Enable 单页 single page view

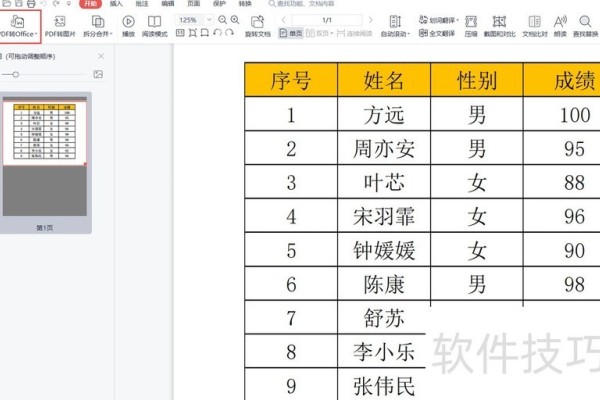coord(291,33)
